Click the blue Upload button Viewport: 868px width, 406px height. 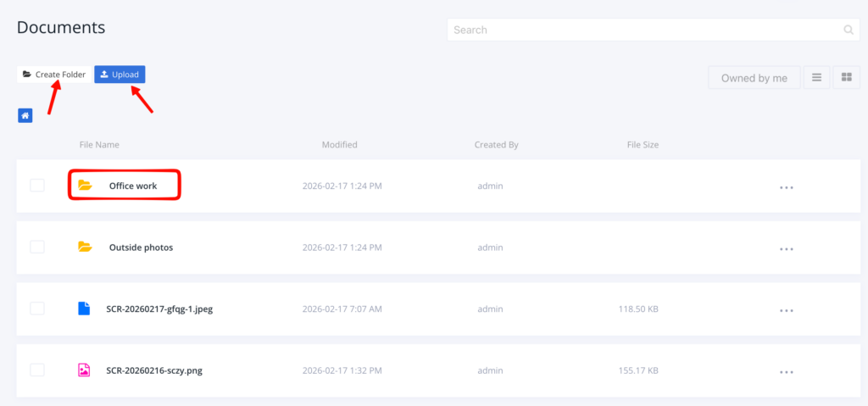[x=120, y=75]
